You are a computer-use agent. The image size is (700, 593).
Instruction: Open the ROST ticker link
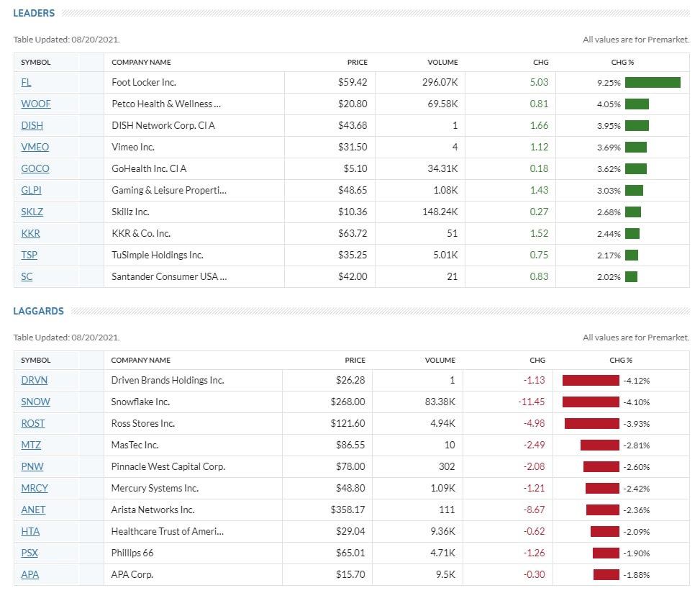[33, 423]
